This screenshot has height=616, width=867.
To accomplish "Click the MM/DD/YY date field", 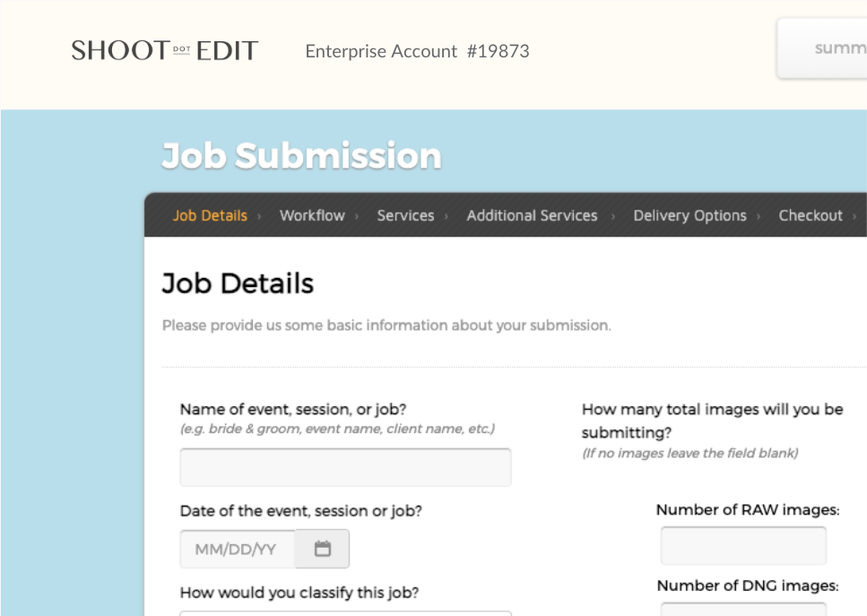I will pos(238,549).
